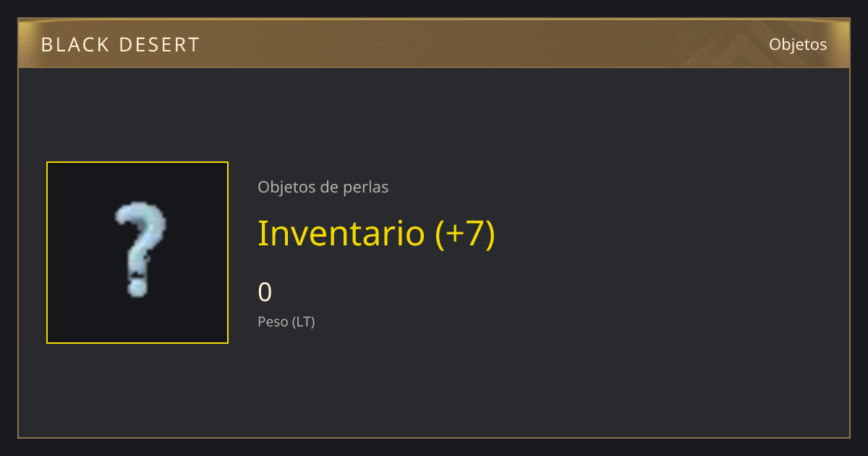Click the word BLACK in header
868x456 pixels.
click(75, 45)
